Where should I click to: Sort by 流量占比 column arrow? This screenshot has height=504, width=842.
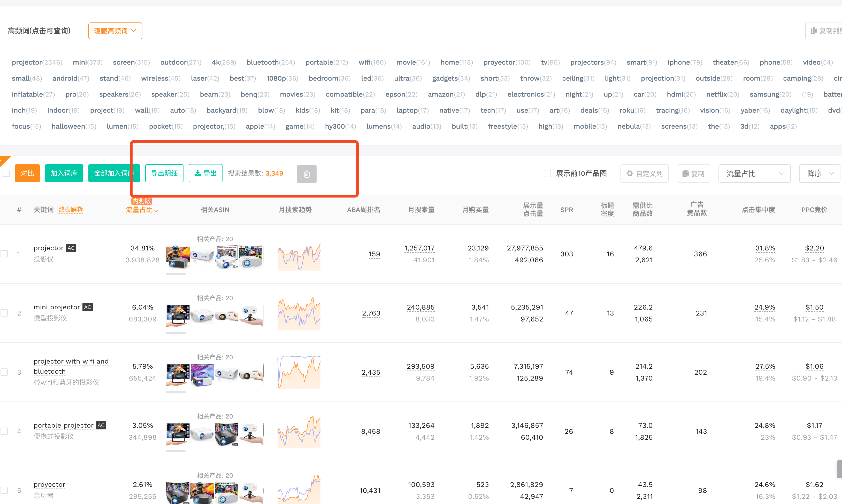tap(156, 210)
